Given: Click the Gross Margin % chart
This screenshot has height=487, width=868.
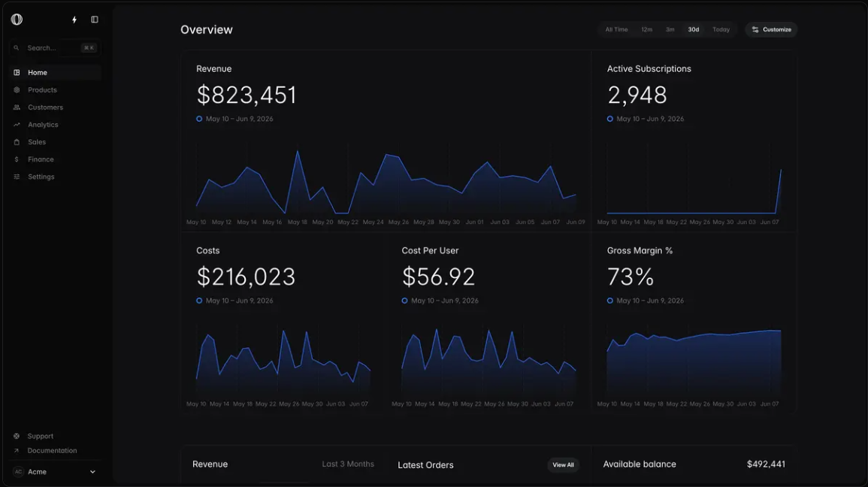Looking at the screenshot, I should click(694, 361).
